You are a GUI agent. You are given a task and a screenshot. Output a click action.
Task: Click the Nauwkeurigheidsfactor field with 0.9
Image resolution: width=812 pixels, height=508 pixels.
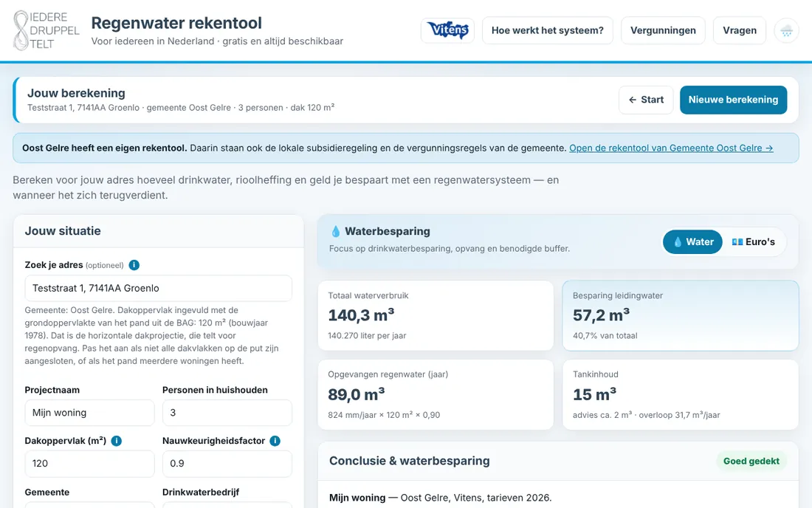pos(227,464)
